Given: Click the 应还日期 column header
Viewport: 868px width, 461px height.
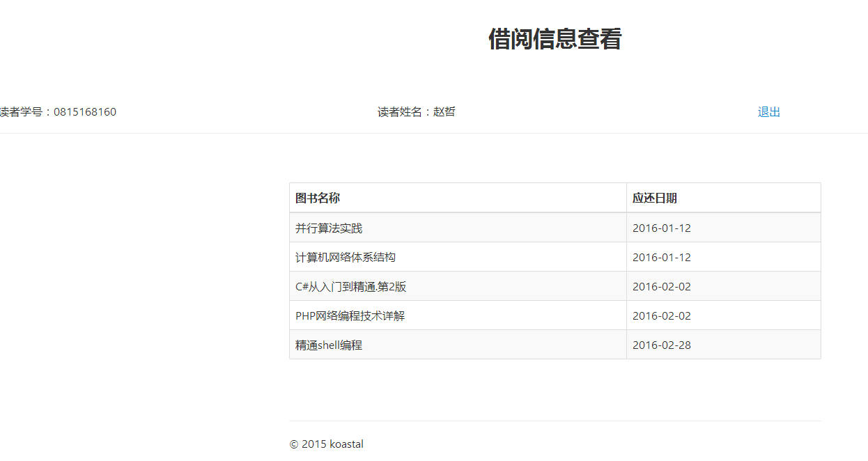Looking at the screenshot, I should [654, 198].
